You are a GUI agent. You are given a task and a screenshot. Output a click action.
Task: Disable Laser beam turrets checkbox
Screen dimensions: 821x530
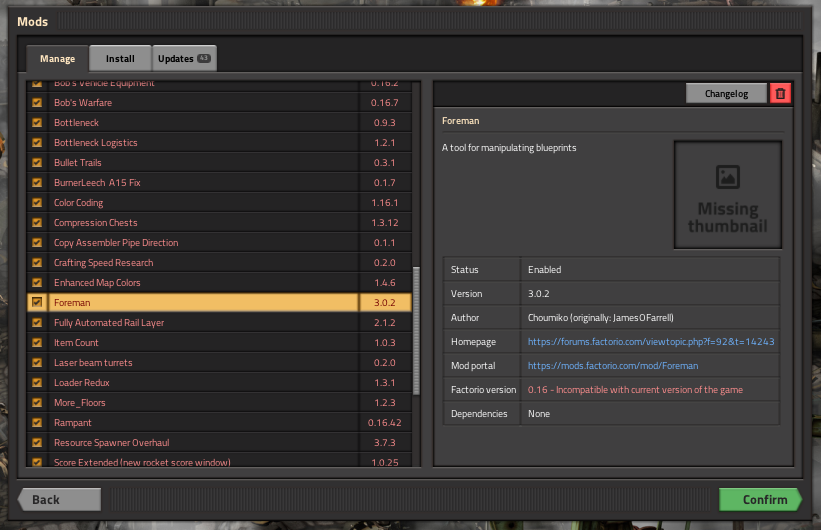(x=37, y=362)
